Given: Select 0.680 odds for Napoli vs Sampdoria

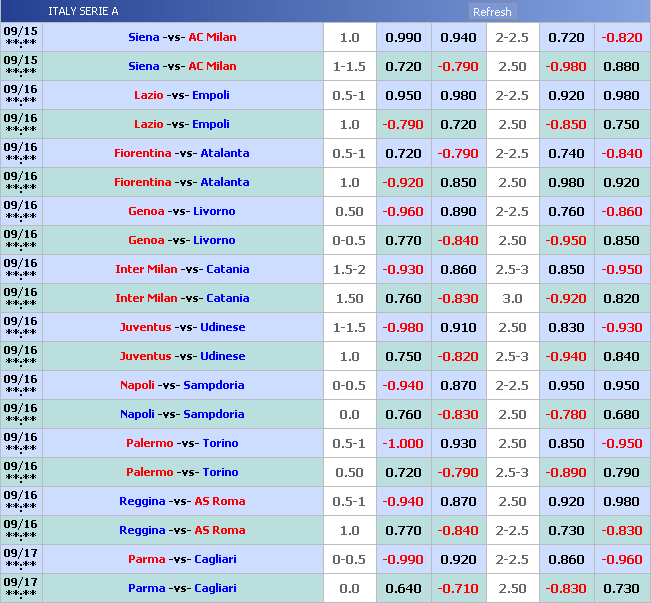Looking at the screenshot, I should click(x=621, y=414).
